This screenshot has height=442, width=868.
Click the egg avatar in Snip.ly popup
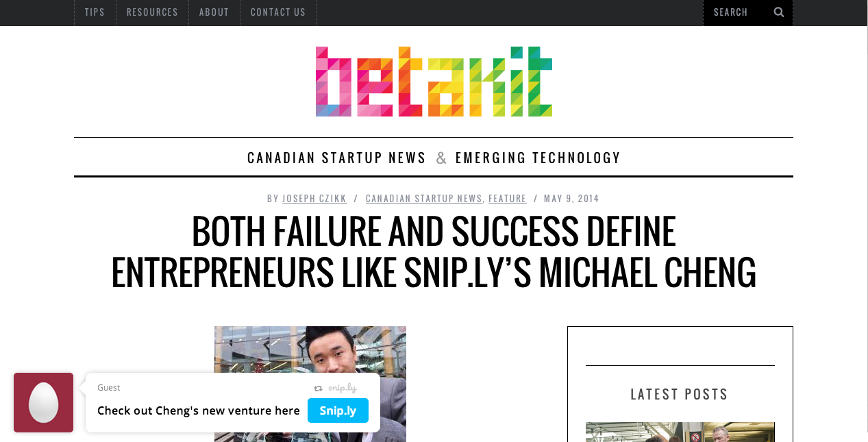43,402
